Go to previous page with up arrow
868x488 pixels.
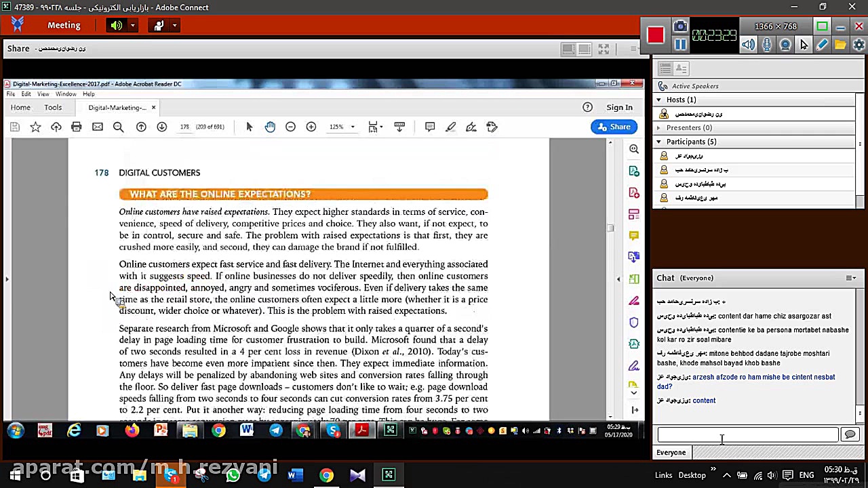tap(141, 127)
